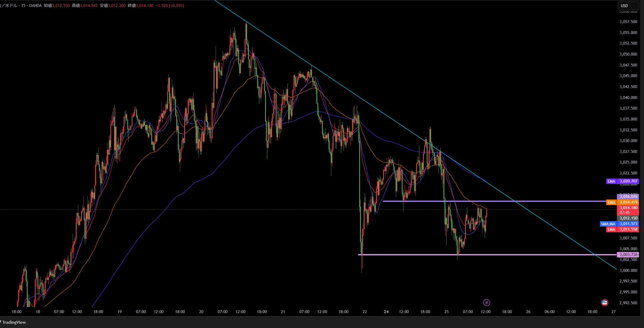Click the 終値 close value in legend
Image resolution: width=644 pixels, height=328 pixels.
[x=144, y=6]
